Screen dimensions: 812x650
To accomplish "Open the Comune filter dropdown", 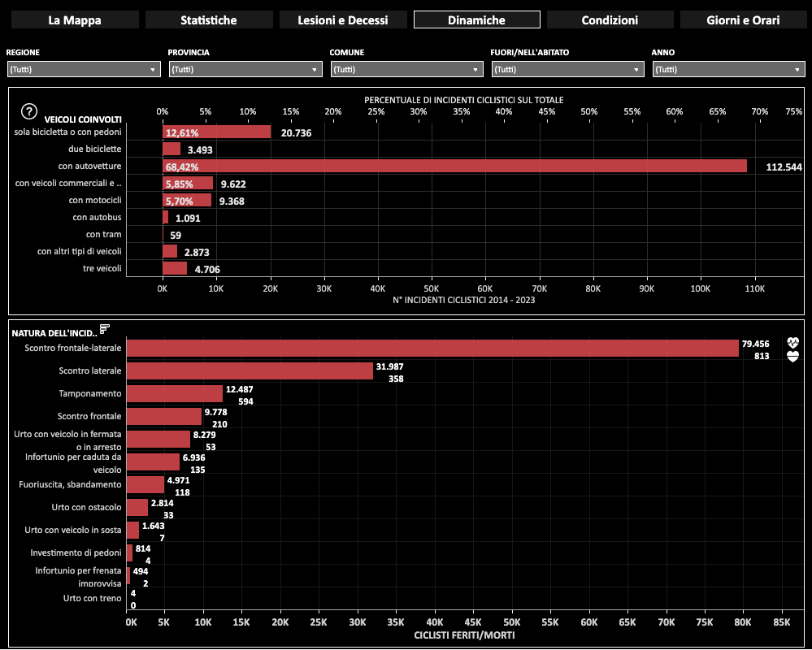I will pyautogui.click(x=406, y=70).
